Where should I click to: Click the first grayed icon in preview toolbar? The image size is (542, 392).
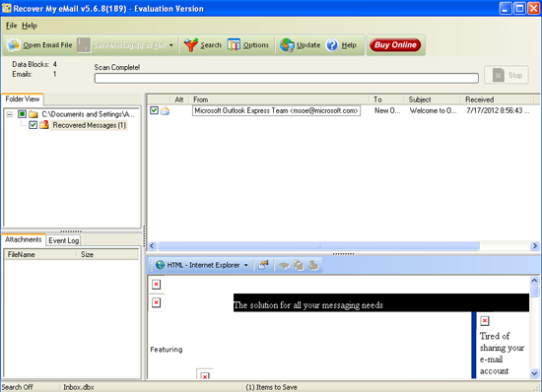tap(284, 265)
